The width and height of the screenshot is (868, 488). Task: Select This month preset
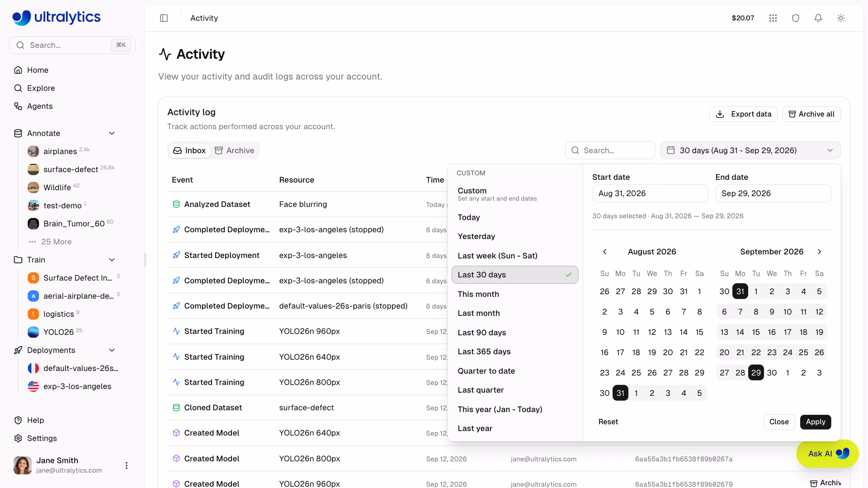coord(515,294)
